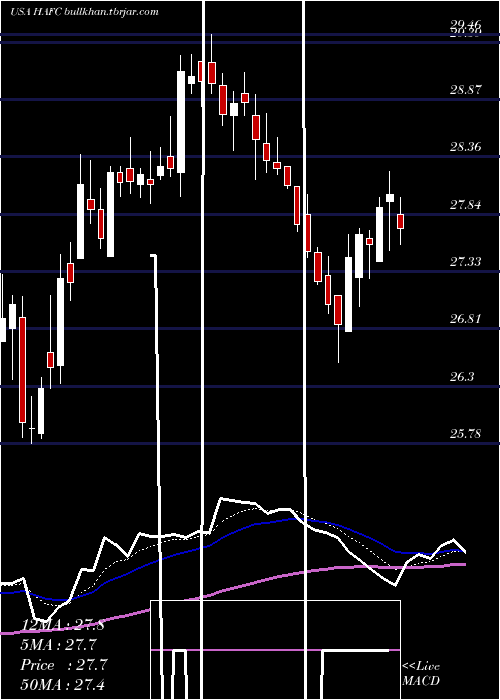Click the 29.46 price axis label
This screenshot has height=700, width=500.
tap(466, 25)
